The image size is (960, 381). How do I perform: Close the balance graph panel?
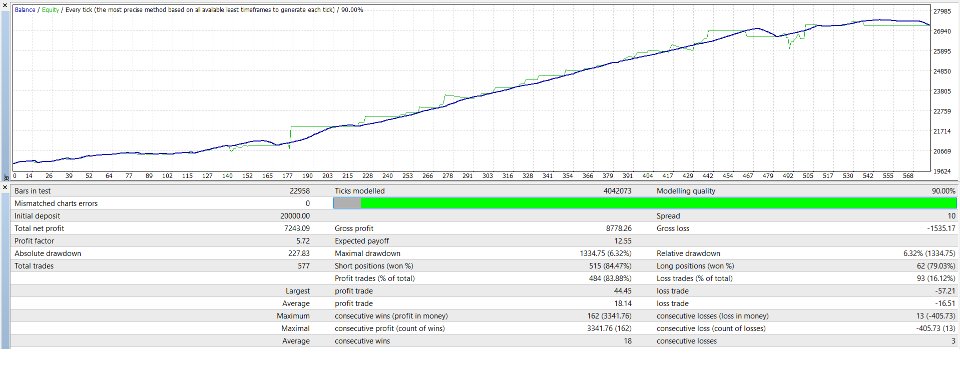5,4
